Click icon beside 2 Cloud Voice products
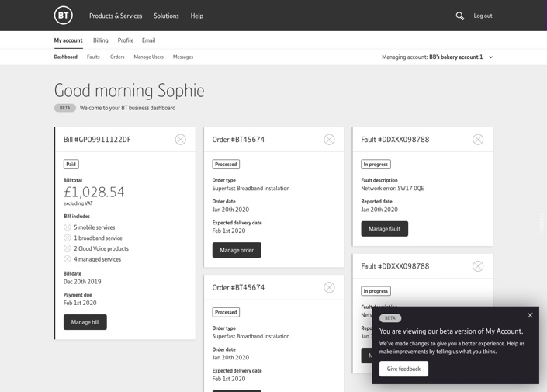 [68, 248]
